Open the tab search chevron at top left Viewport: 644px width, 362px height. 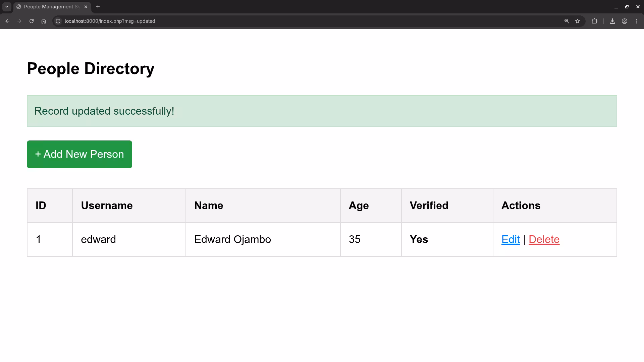tap(6, 7)
